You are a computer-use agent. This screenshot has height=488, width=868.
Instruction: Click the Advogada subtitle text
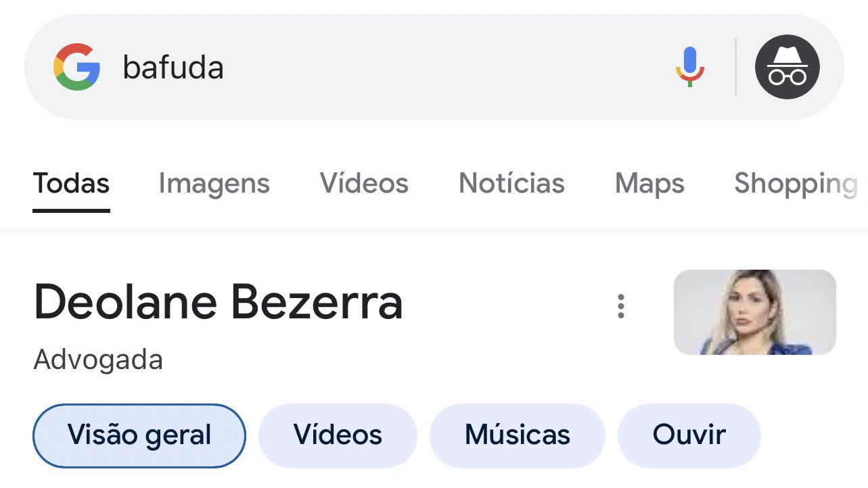98,360
